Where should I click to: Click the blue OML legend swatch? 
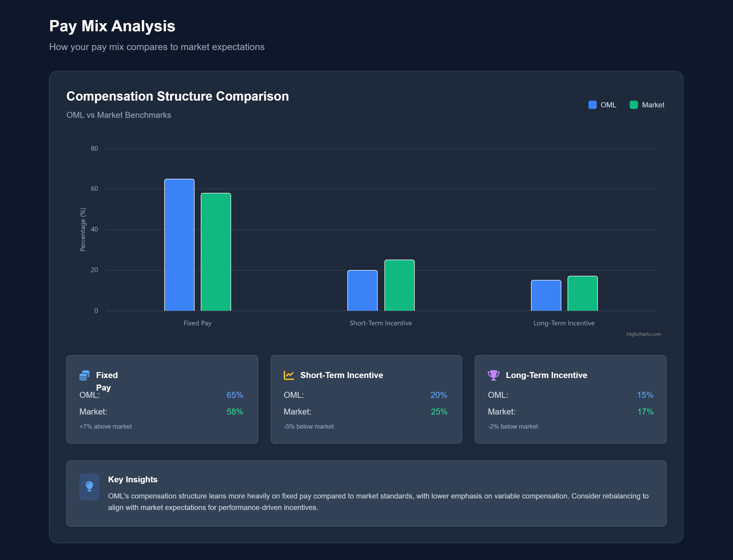pyautogui.click(x=592, y=105)
